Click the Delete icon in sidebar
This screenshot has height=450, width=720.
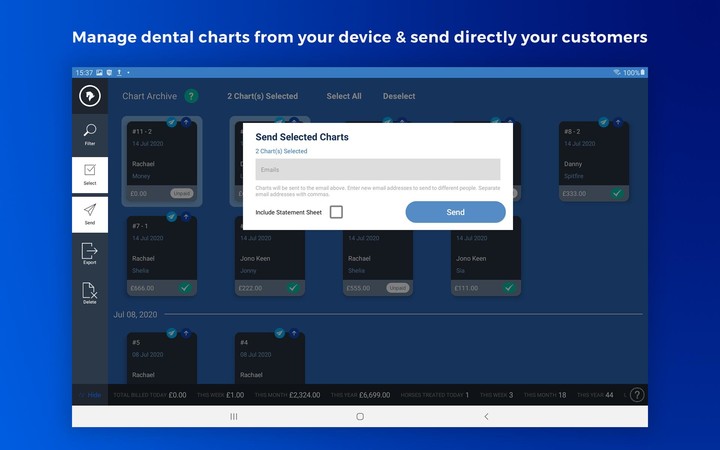pyautogui.click(x=90, y=293)
